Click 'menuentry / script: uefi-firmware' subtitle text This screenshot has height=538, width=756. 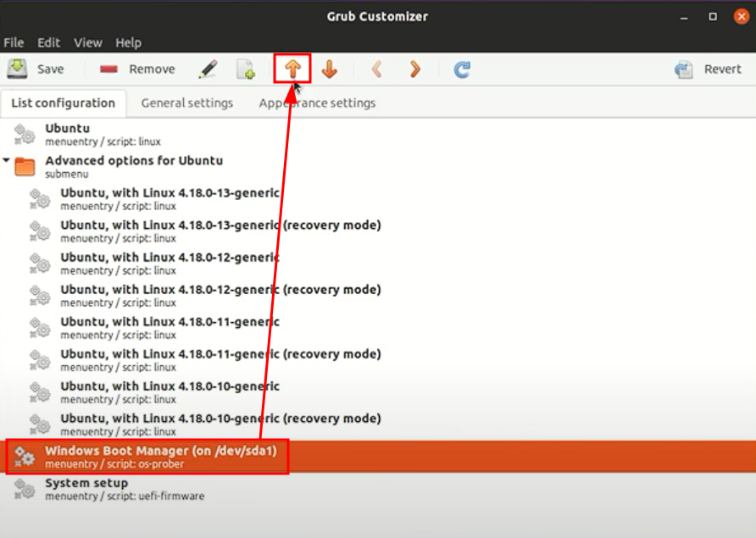[125, 496]
